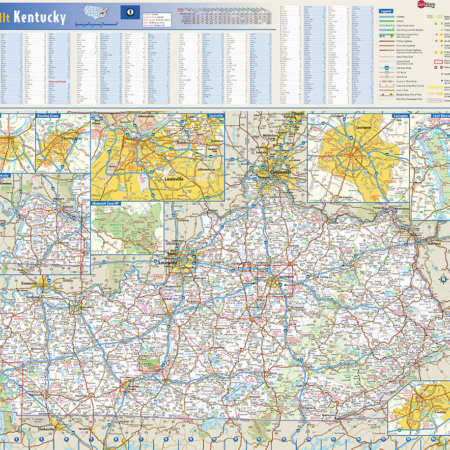The height and width of the screenshot is (450, 450).
Task: Click the red-outlined Lexington box on main map
Action: coord(275,280)
